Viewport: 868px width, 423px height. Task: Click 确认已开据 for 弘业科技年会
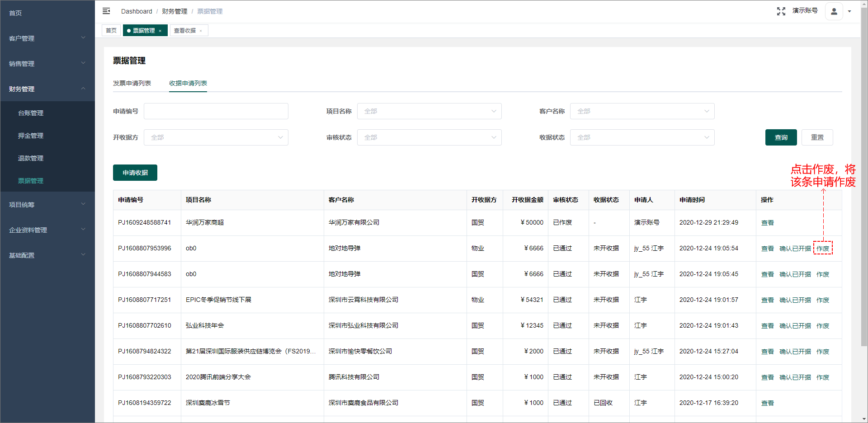tap(795, 326)
